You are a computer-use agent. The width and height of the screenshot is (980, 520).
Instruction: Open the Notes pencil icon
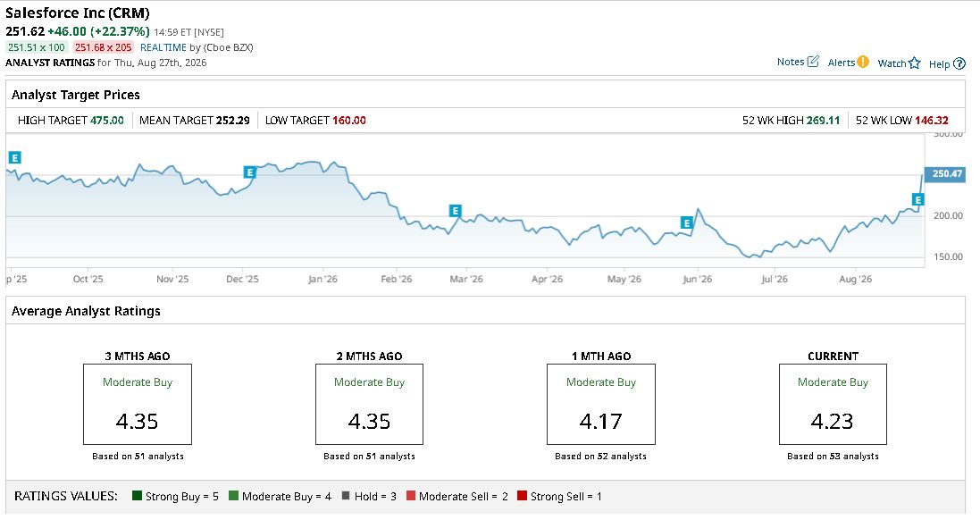pyautogui.click(x=813, y=62)
